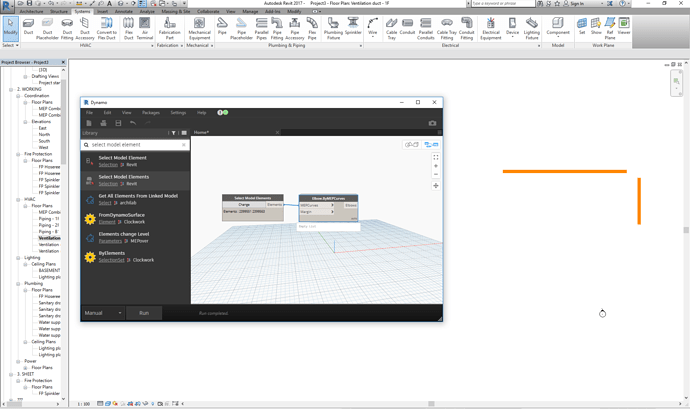
Task: Collapse the Lighting node in Project Browser
Action: coord(18,258)
